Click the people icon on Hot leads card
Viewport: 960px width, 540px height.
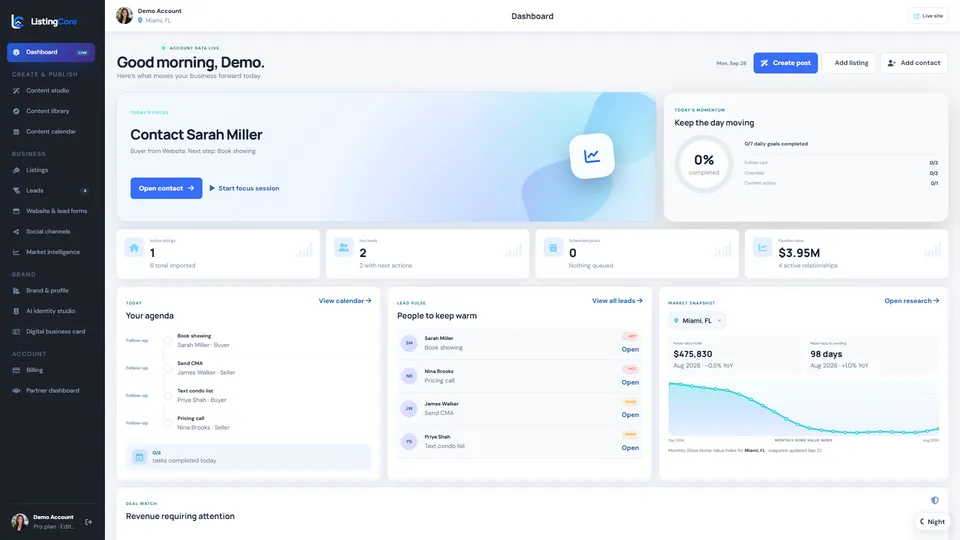tap(343, 248)
